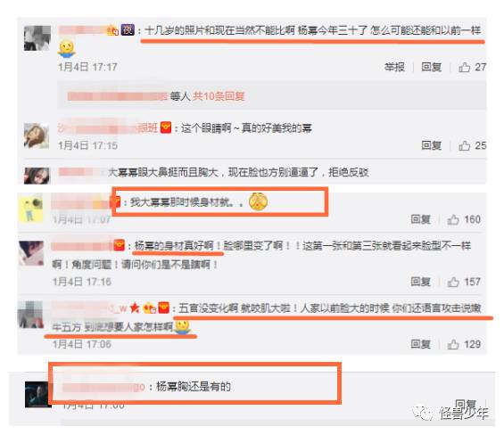The height and width of the screenshot is (435, 504).
Task: Reply to the 这个眼睛啊 comment
Action: coord(432,145)
